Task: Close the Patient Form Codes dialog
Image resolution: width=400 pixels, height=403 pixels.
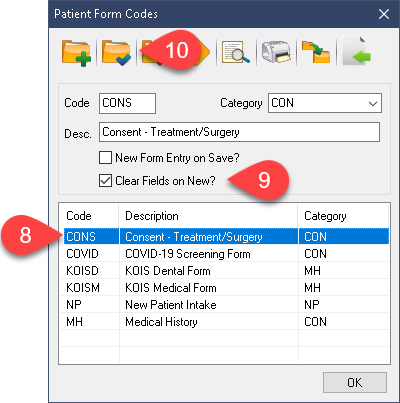Action: tap(384, 14)
